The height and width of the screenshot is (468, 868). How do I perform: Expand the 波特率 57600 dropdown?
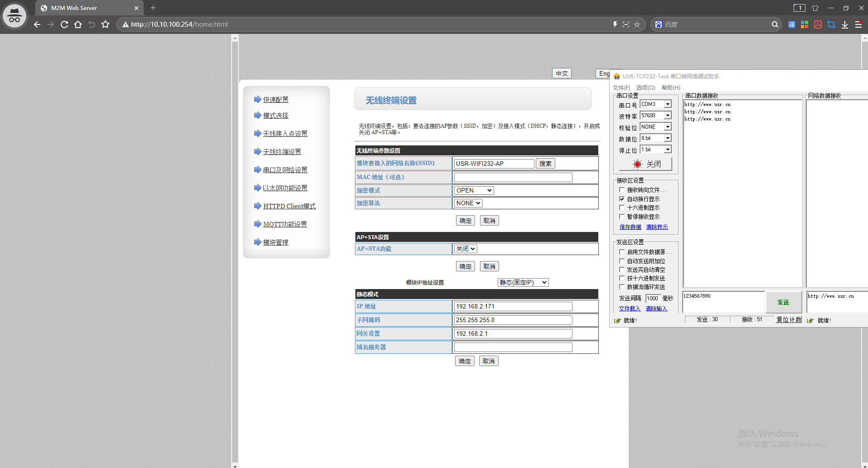[x=668, y=116]
